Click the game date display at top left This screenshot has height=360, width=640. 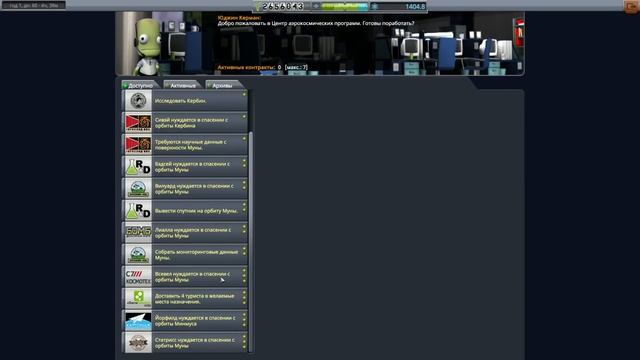pyautogui.click(x=34, y=5)
